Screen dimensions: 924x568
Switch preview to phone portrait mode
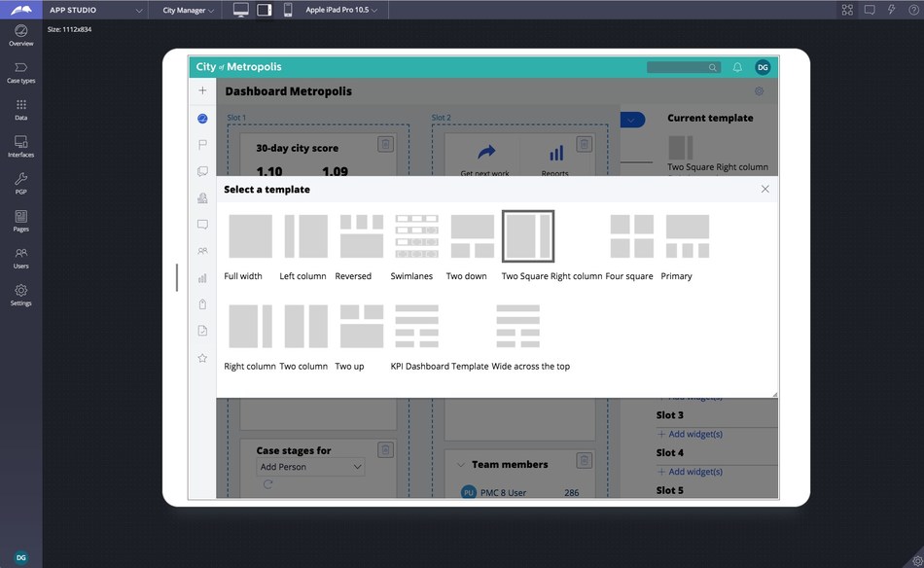[287, 9]
